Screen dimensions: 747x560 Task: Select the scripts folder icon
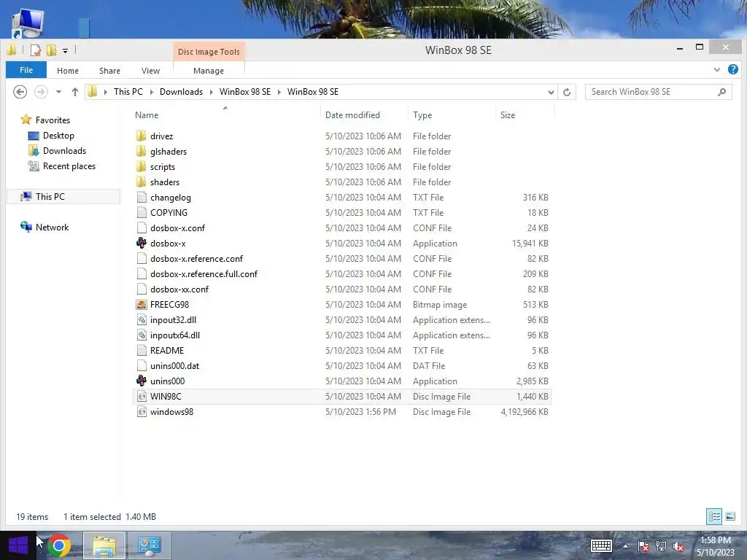click(x=141, y=167)
